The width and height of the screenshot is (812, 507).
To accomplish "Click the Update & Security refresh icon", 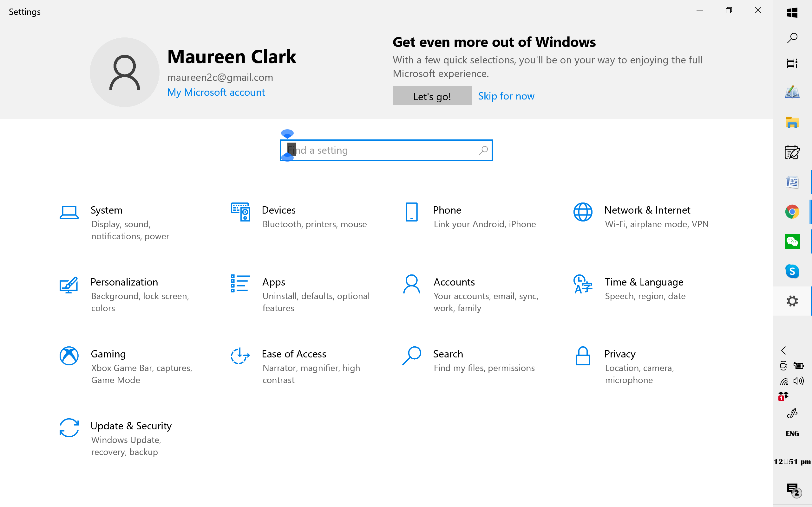I will coord(69,428).
